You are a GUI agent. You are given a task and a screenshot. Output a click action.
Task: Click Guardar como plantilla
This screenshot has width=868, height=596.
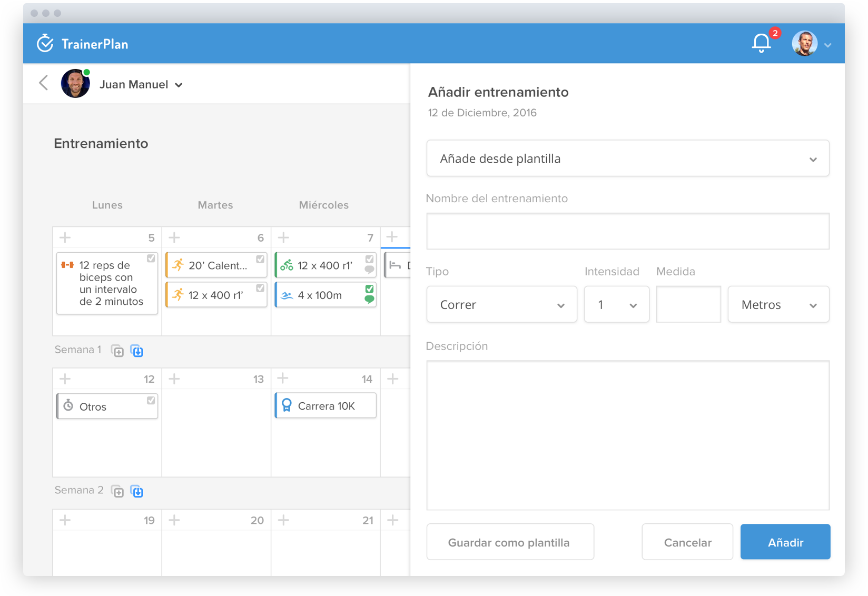(x=509, y=542)
